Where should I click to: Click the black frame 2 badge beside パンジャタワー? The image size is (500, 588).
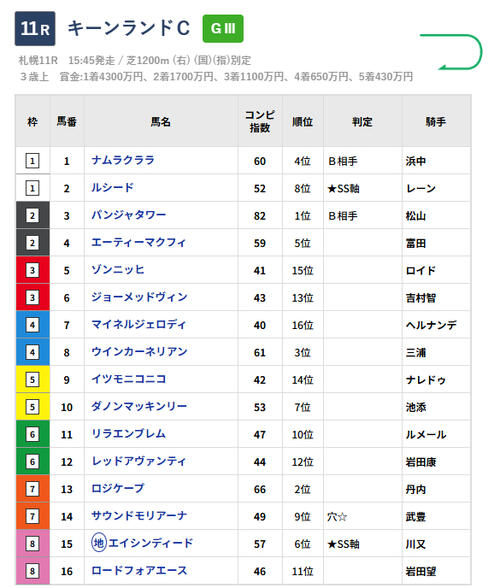(32, 216)
